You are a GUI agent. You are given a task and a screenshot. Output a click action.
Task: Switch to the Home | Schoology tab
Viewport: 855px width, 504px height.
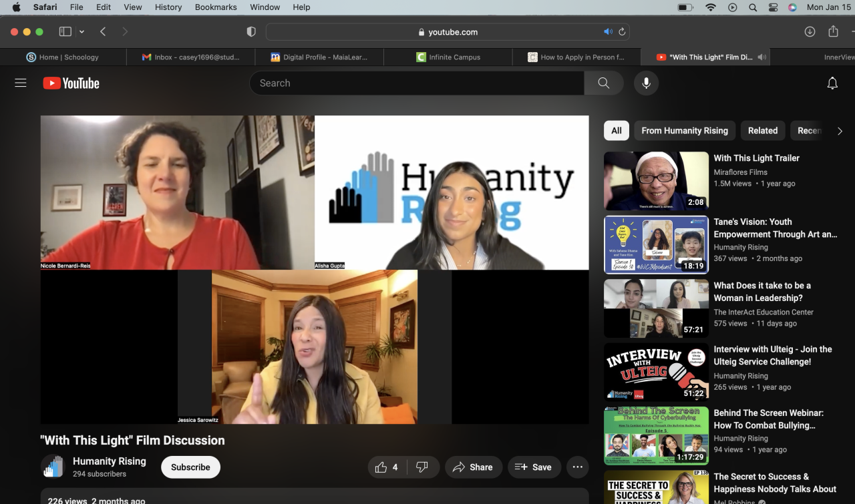click(x=63, y=57)
